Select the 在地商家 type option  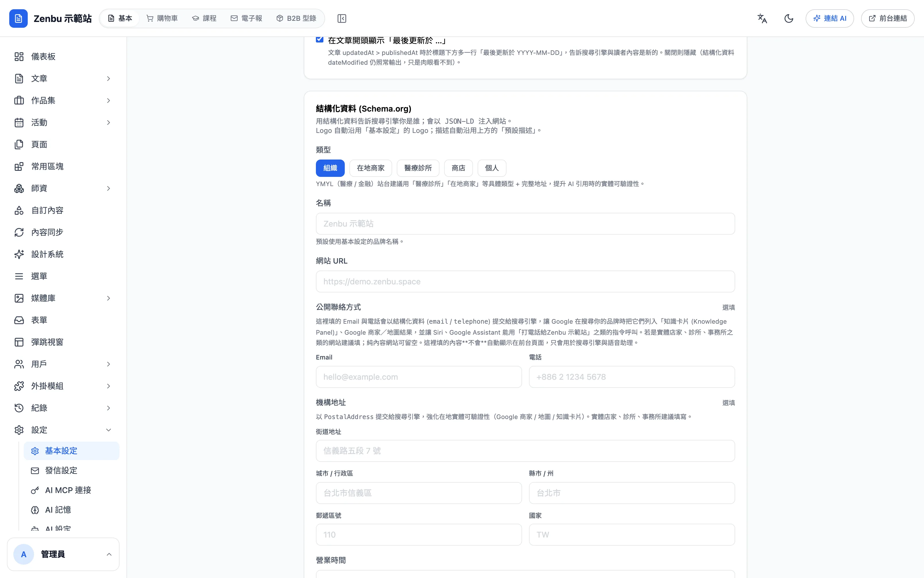point(370,168)
